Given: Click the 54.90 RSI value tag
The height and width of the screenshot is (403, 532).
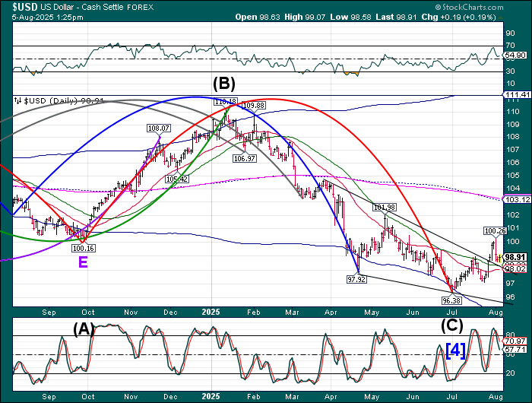Looking at the screenshot, I should click(x=515, y=56).
